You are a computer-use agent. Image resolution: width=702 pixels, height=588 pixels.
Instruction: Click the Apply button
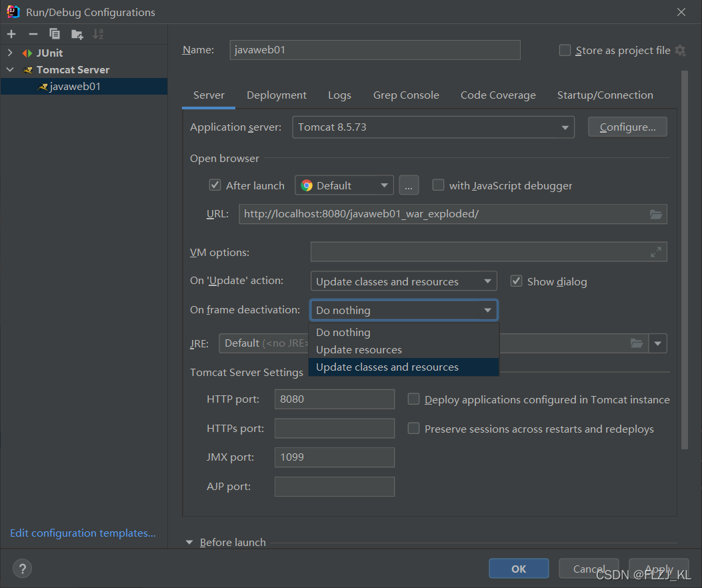tap(659, 569)
